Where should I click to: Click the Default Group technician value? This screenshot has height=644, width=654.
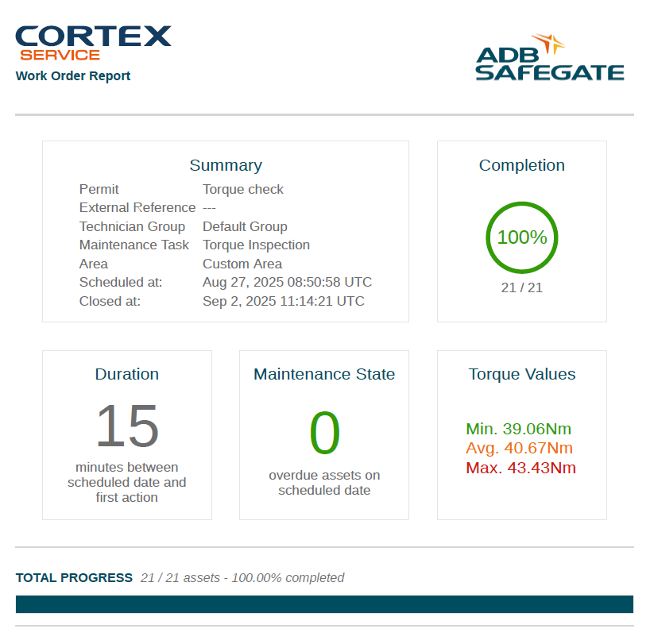tap(245, 226)
